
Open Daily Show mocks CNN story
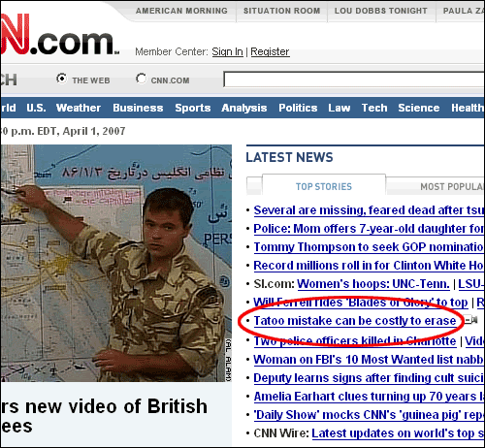[x=369, y=415]
